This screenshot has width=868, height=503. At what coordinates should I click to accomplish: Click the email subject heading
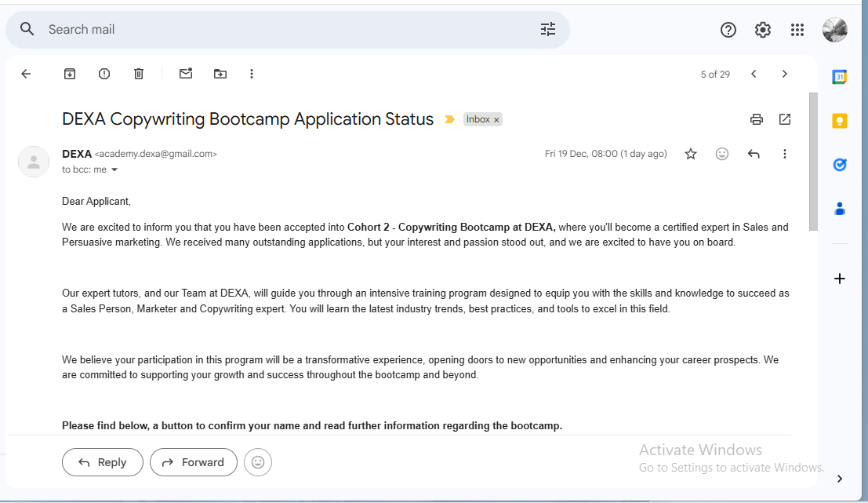(x=248, y=119)
